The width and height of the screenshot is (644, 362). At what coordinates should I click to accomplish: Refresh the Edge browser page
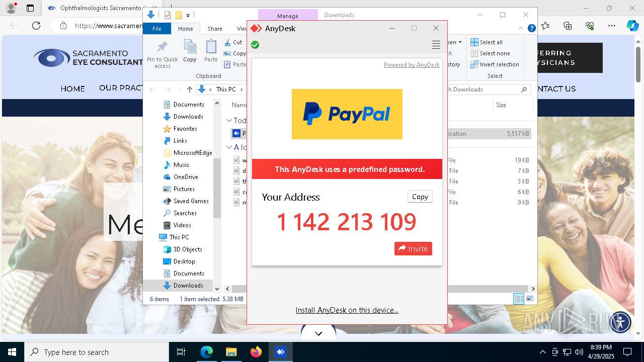36,26
